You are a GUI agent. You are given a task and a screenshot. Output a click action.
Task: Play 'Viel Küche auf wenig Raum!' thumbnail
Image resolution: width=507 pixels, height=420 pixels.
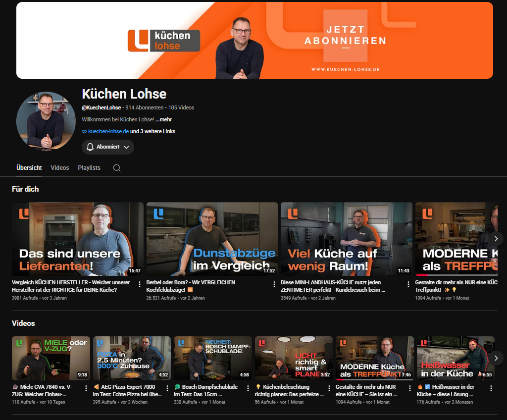346,239
